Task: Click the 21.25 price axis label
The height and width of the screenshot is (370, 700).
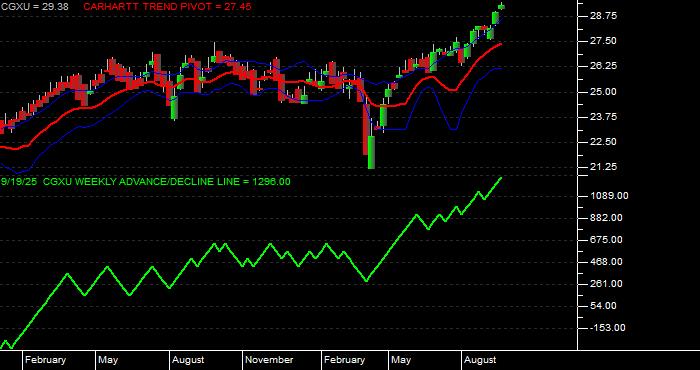Action: [603, 166]
